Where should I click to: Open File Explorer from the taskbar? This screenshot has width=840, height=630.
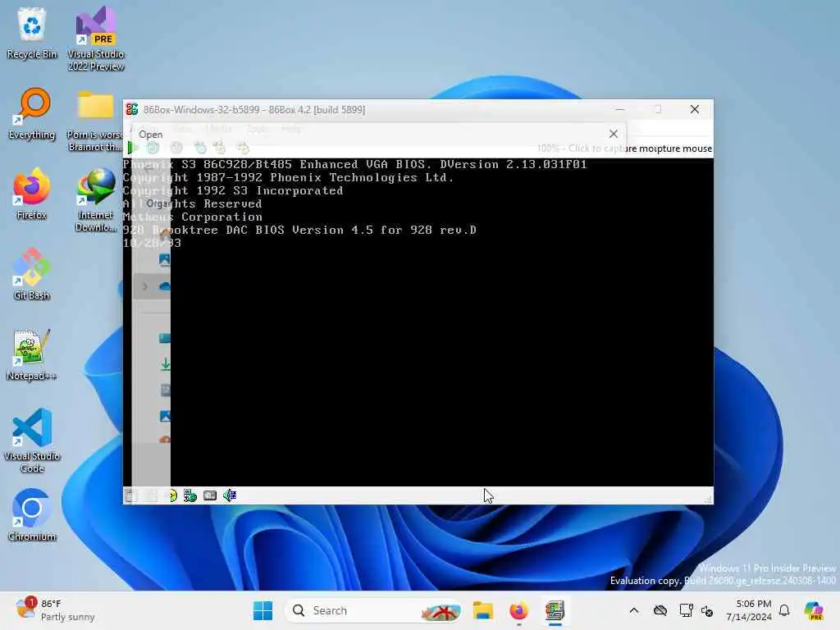(482, 610)
